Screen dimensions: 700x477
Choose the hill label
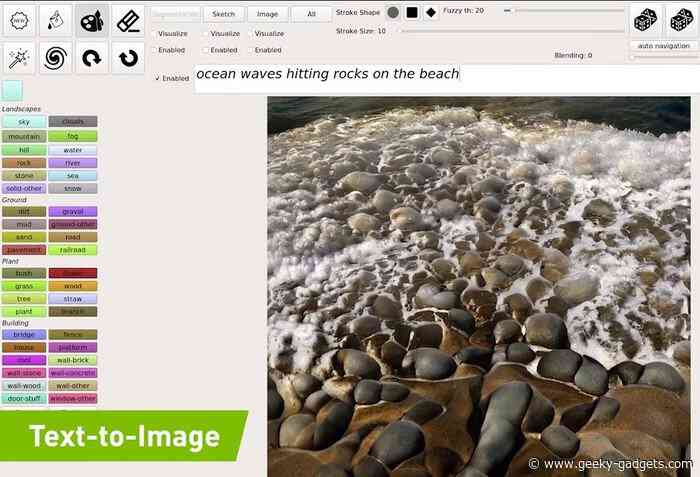click(x=24, y=150)
